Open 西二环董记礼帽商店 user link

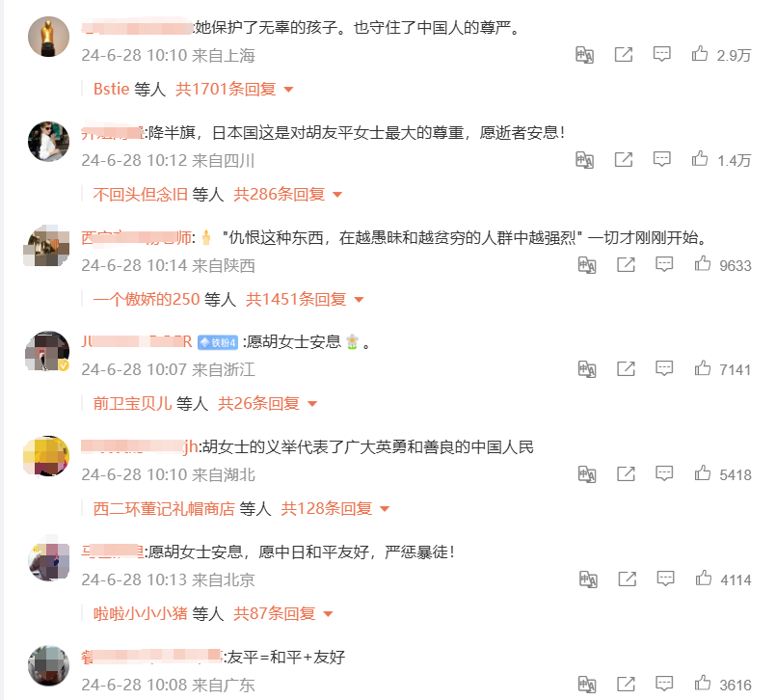pos(164,508)
